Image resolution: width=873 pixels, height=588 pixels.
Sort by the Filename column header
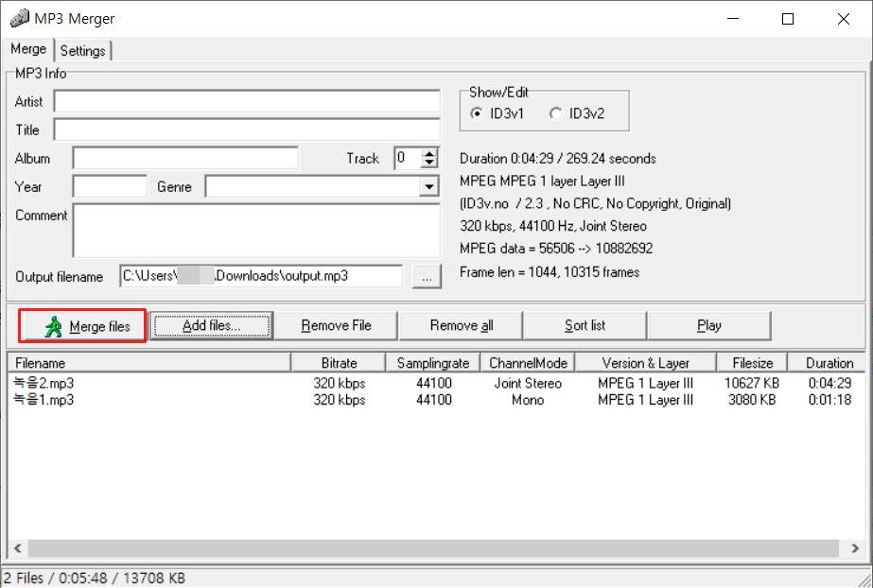tap(149, 363)
